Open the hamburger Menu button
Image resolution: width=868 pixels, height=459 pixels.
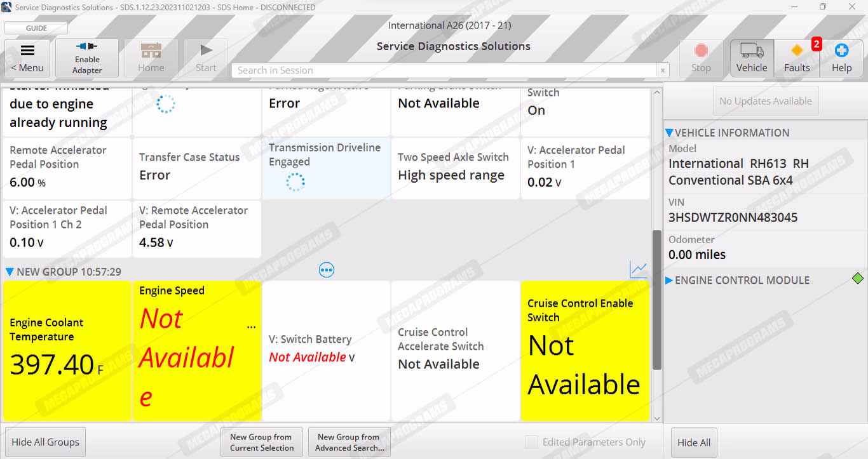pos(27,58)
